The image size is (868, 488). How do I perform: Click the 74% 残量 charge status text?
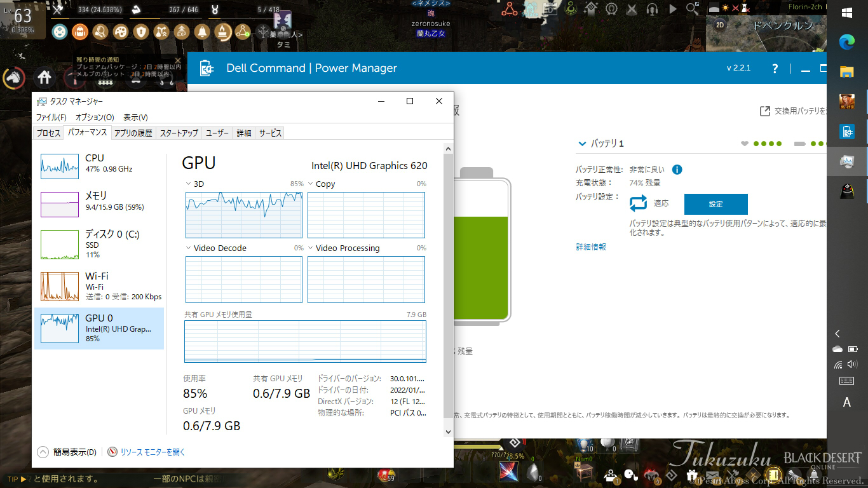[645, 183]
